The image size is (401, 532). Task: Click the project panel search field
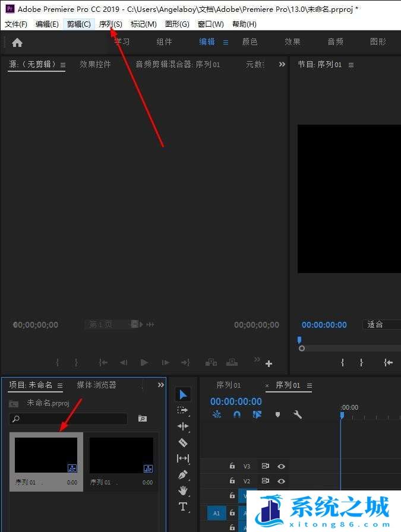click(68, 419)
